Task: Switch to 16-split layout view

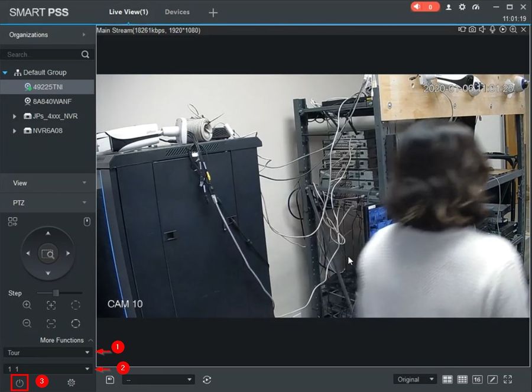Action: coord(477,380)
